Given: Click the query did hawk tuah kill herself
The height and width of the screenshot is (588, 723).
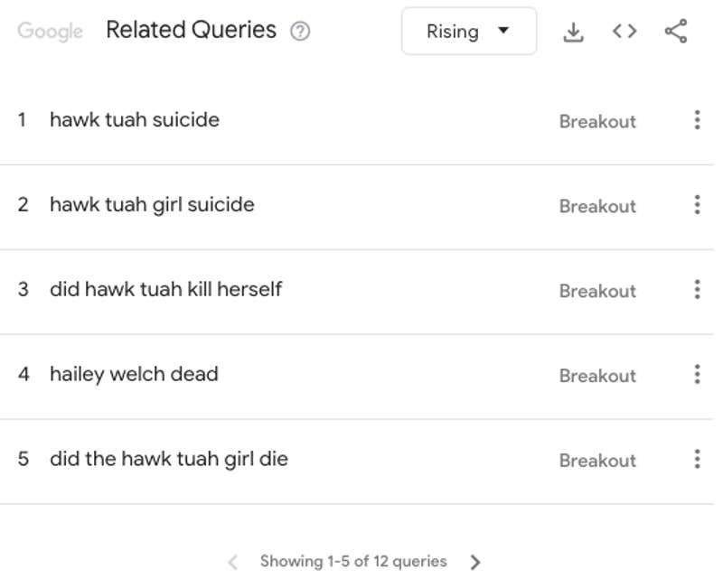Looking at the screenshot, I should [165, 289].
